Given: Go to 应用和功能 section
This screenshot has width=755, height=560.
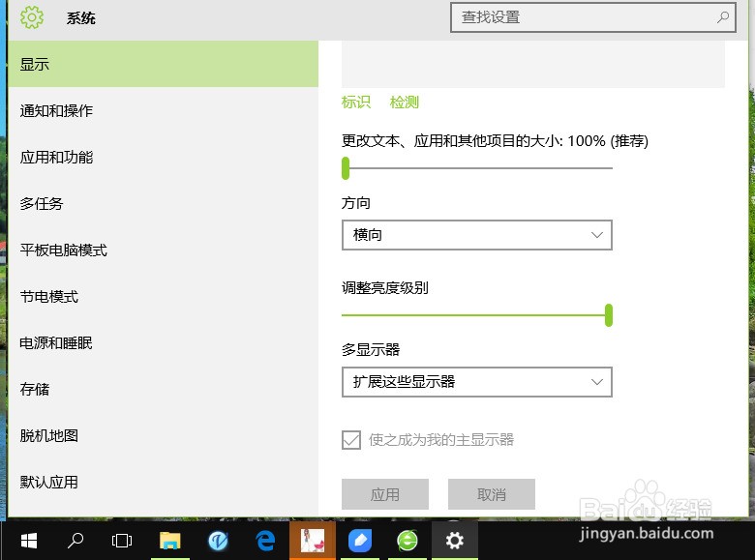Looking at the screenshot, I should (x=164, y=157).
